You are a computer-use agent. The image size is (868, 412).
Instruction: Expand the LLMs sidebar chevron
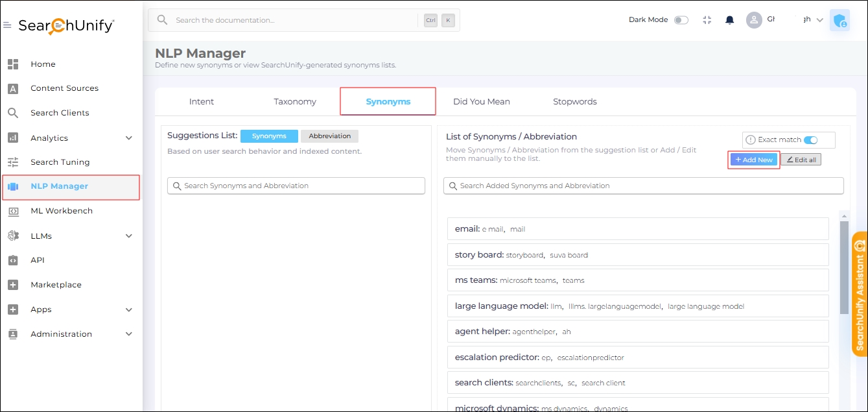click(x=128, y=236)
